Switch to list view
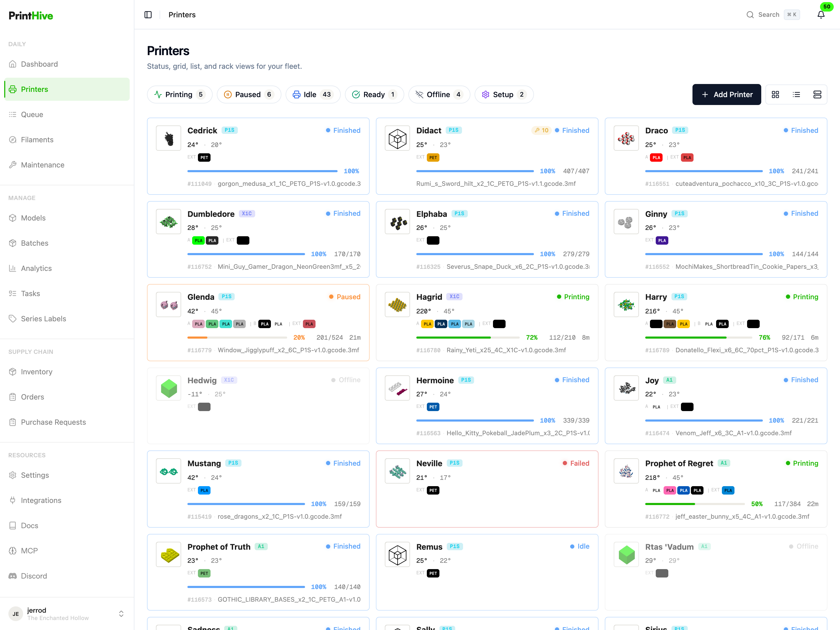This screenshot has height=630, width=840. [796, 94]
